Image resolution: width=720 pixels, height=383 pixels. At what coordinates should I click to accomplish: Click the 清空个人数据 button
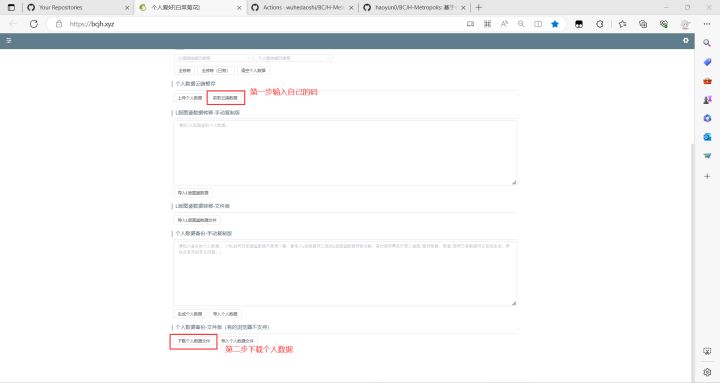(253, 71)
